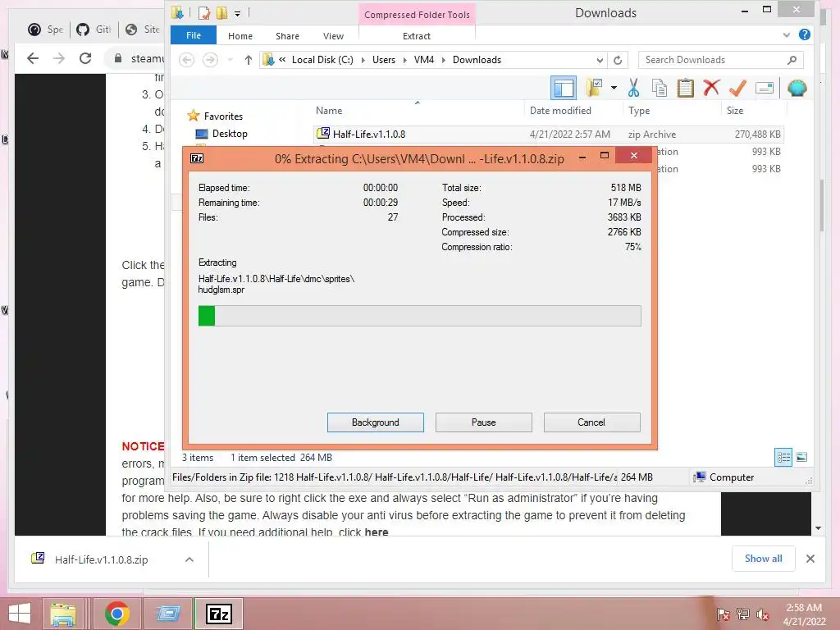
Task: Click the globe shell icon in Explorer toolbar
Action: click(x=797, y=88)
